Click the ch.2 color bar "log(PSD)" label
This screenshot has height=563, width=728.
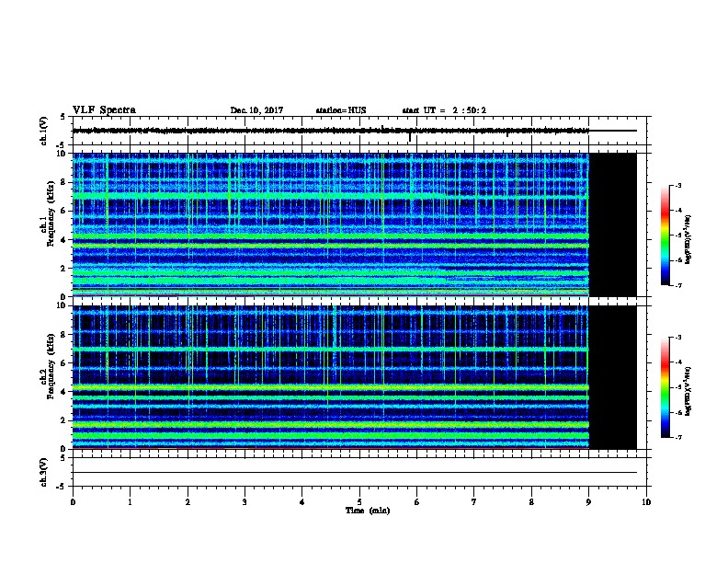tap(688, 391)
